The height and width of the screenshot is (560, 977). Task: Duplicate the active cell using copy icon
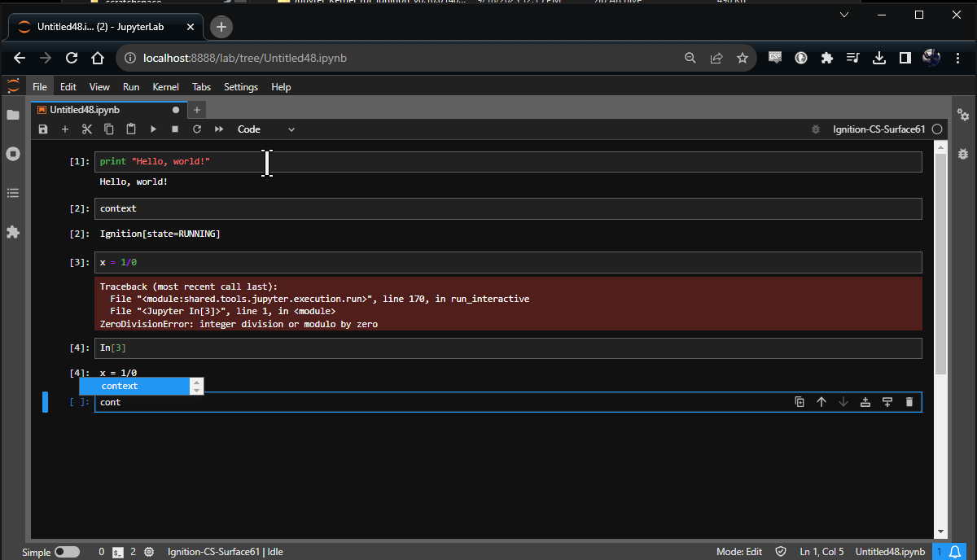(800, 402)
